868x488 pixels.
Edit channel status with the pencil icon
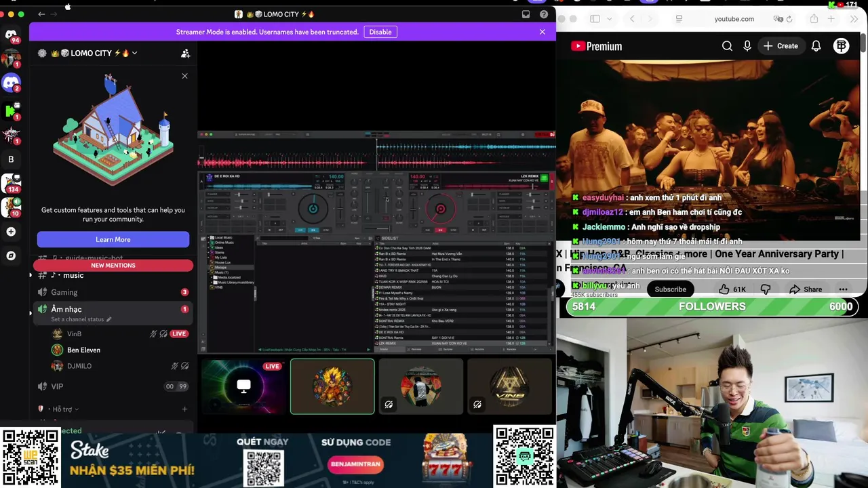click(x=108, y=319)
